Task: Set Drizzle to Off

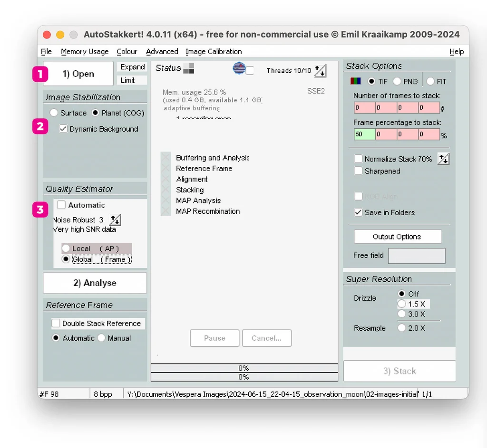Action: (401, 294)
